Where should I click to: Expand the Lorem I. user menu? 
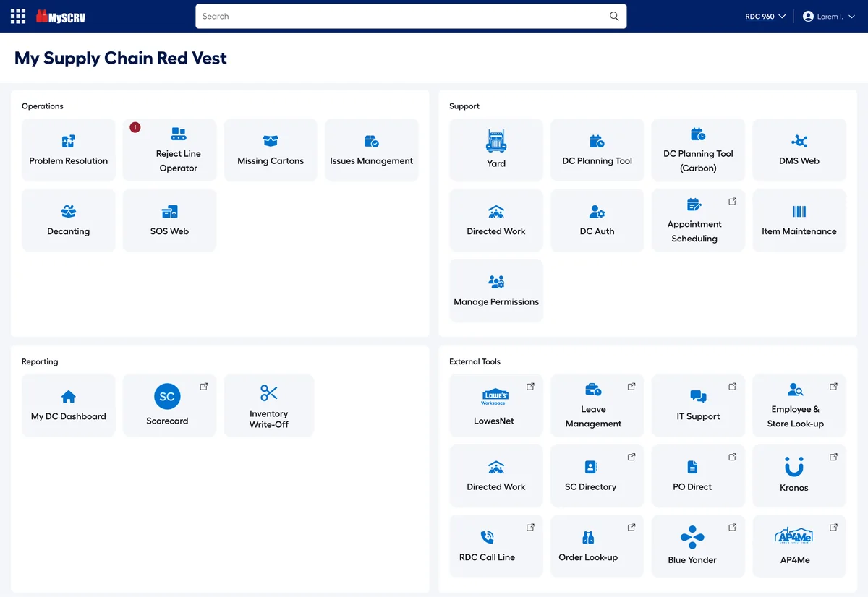pyautogui.click(x=829, y=16)
